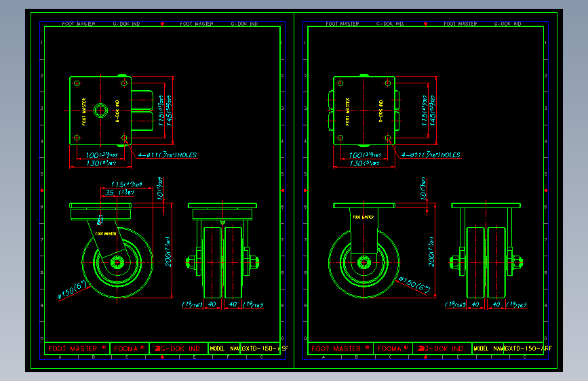Click the 4-ø11 HOLES note on right sheet
The width and height of the screenshot is (588, 381).
point(431,155)
